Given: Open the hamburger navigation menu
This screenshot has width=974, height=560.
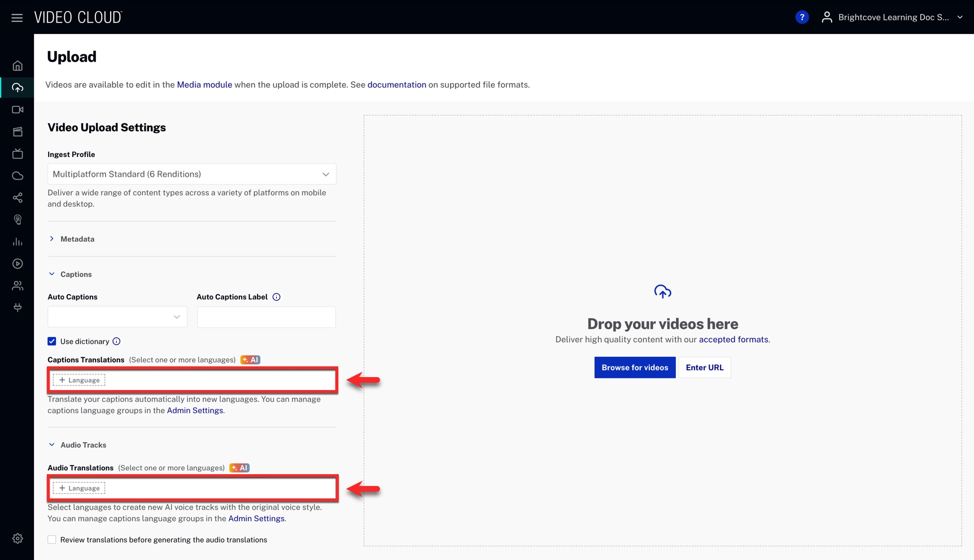Looking at the screenshot, I should (17, 17).
